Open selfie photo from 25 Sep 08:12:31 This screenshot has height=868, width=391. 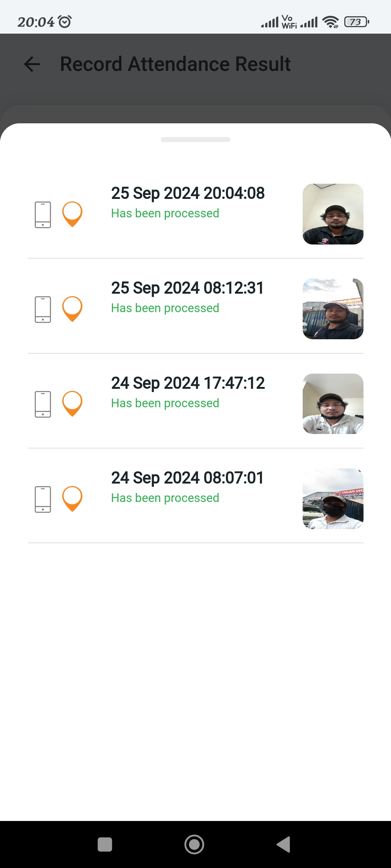pos(333,309)
